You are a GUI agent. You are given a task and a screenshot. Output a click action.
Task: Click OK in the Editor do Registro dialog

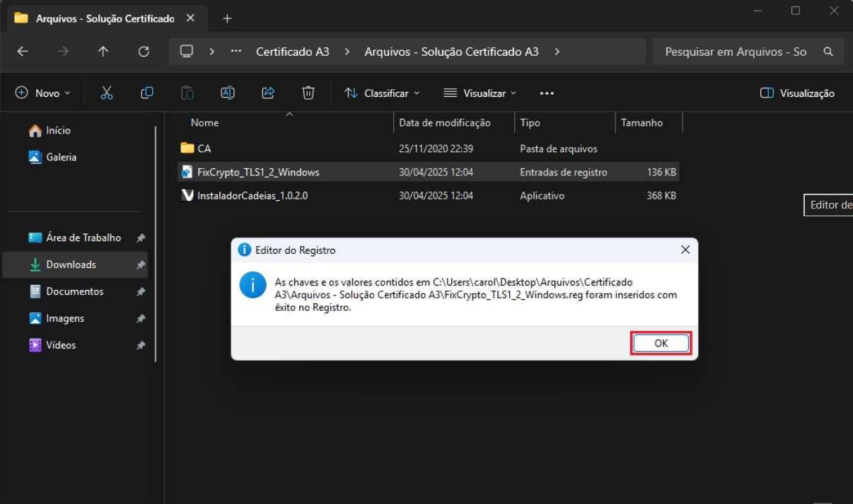point(661,343)
